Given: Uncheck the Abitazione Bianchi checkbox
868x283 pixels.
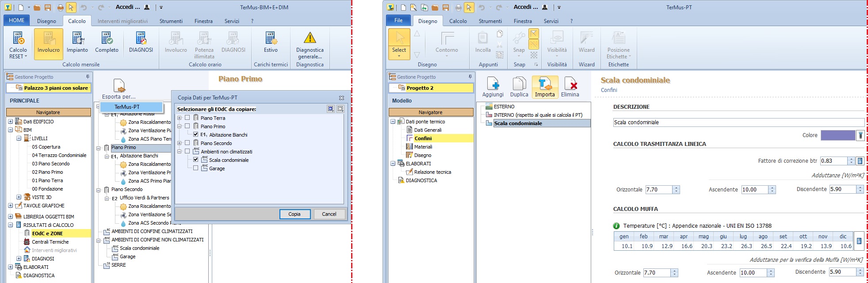Looking at the screenshot, I should click(195, 134).
